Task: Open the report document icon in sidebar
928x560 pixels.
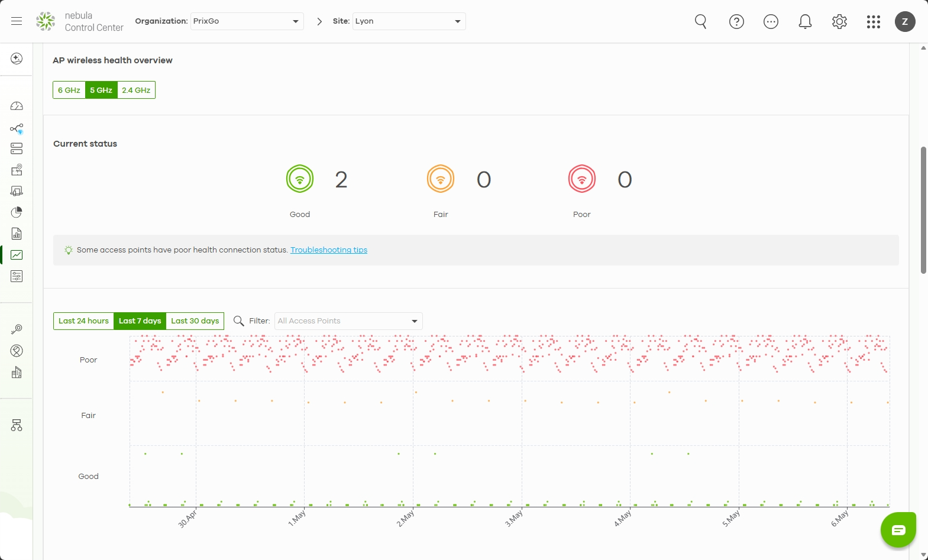Action: 17,234
